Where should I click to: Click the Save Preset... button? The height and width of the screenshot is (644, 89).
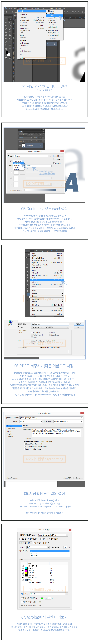12,478
